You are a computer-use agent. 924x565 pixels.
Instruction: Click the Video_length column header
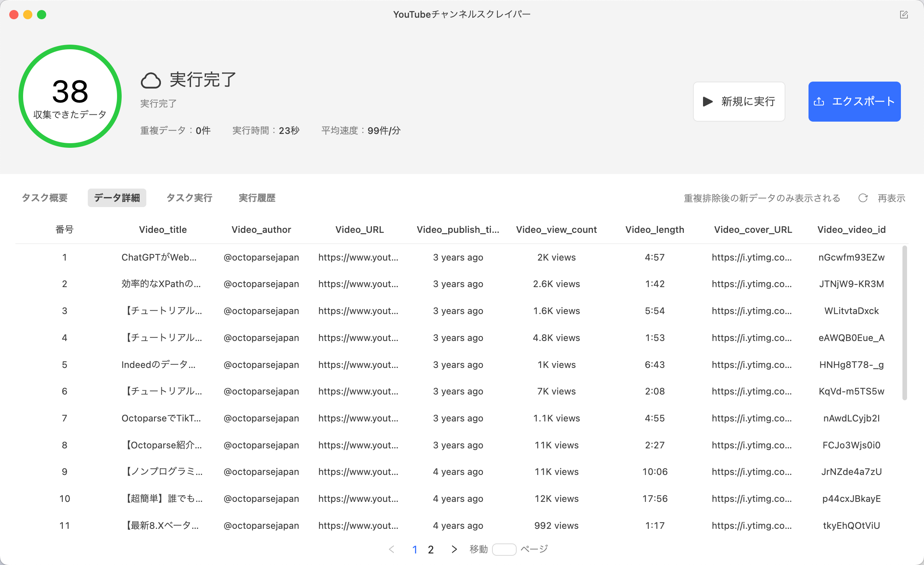coord(655,229)
